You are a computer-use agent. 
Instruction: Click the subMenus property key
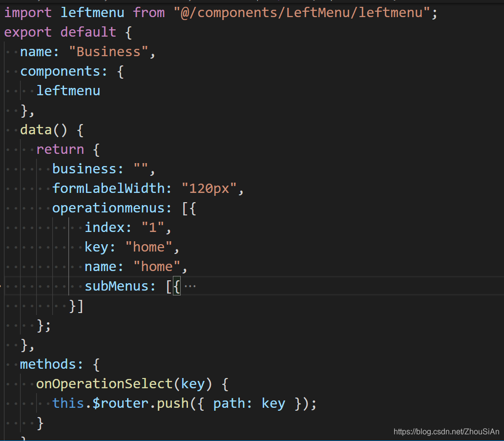120,286
